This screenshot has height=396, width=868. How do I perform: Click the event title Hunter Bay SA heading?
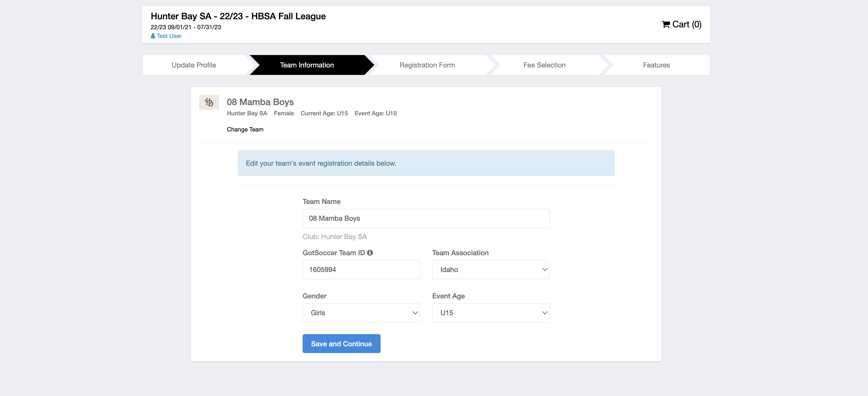(x=238, y=16)
